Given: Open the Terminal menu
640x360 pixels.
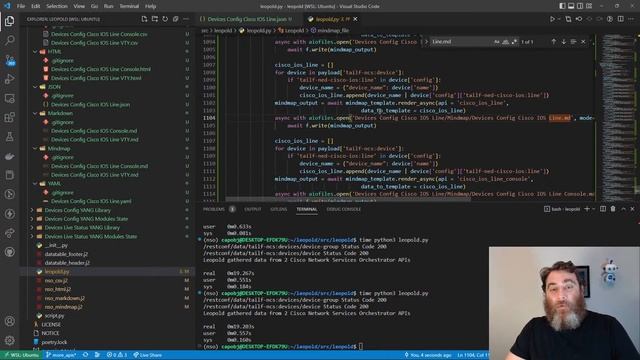Looking at the screenshot, I should click(x=129, y=6).
